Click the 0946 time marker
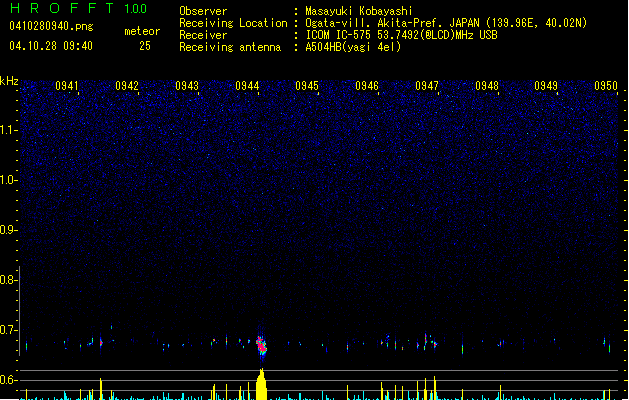The width and height of the screenshot is (629, 400). 367,86
